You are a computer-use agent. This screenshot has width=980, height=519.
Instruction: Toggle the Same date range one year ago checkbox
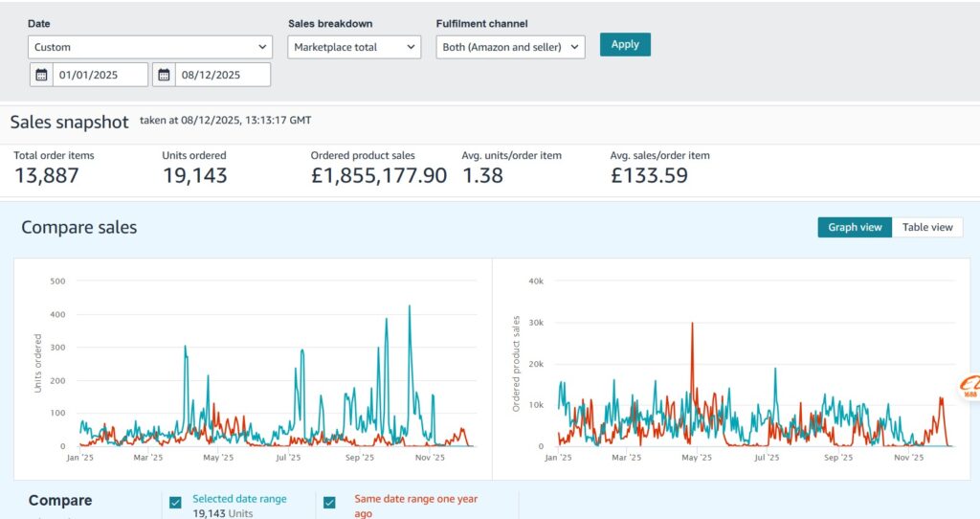(x=330, y=503)
